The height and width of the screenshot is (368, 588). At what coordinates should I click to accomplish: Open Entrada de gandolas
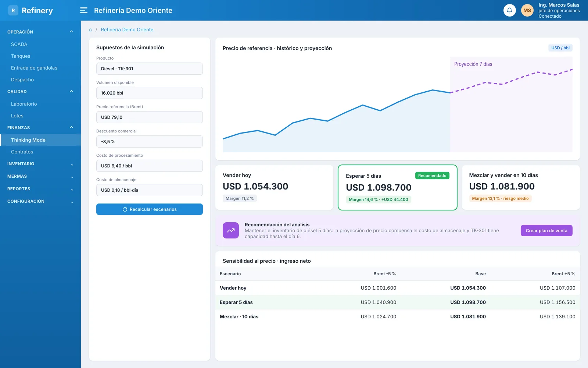coord(40,68)
